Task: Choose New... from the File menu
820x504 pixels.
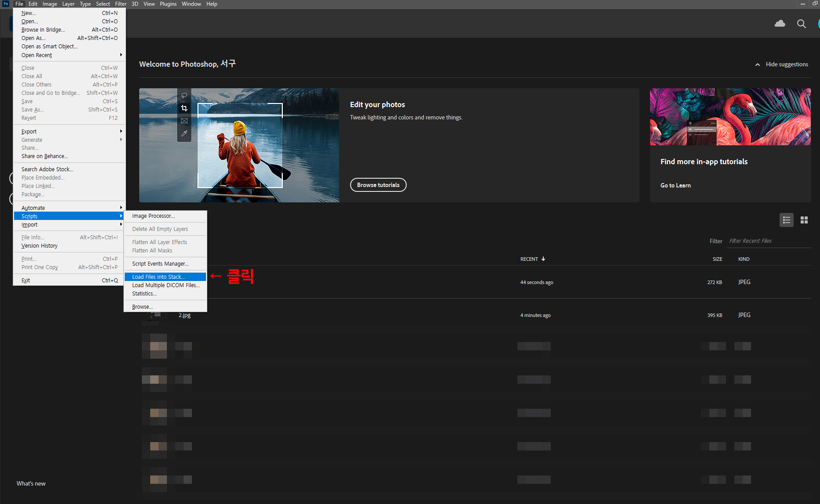Action: pyautogui.click(x=69, y=13)
